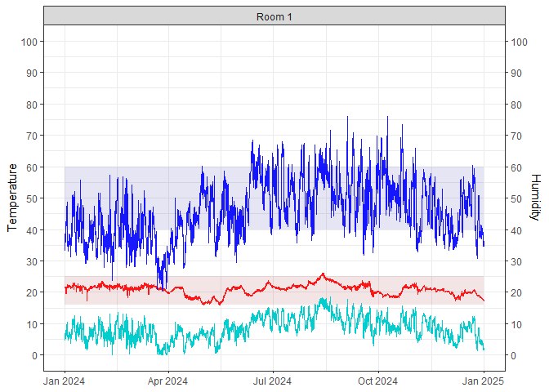Image resolution: width=549 pixels, height=392 pixels.
Task: Select the Temperature axis title on left
Action: tap(12, 198)
